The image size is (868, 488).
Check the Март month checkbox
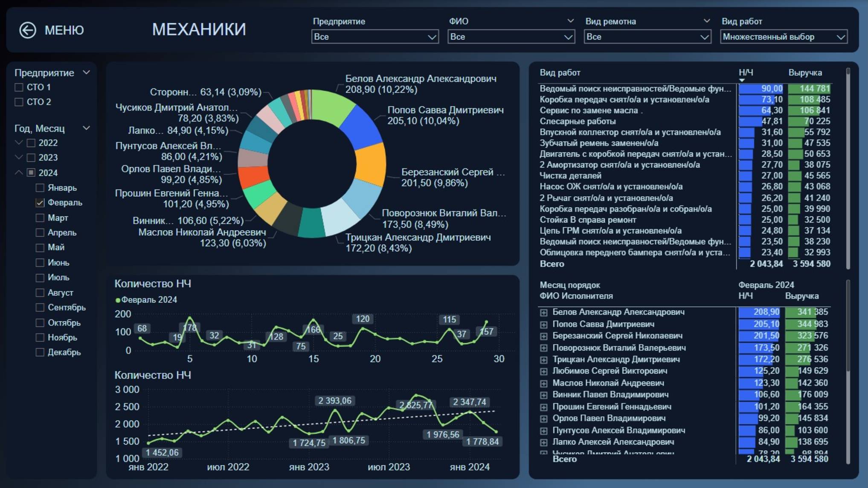click(x=40, y=218)
